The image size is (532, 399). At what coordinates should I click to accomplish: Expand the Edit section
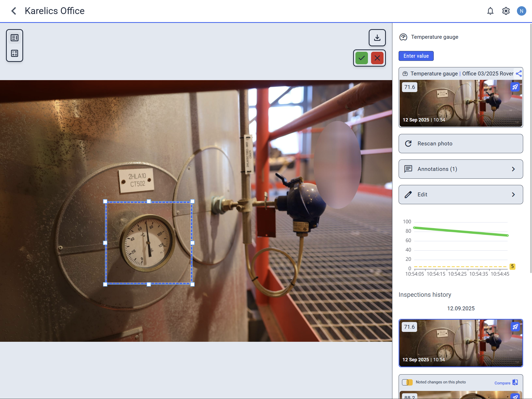coord(460,195)
